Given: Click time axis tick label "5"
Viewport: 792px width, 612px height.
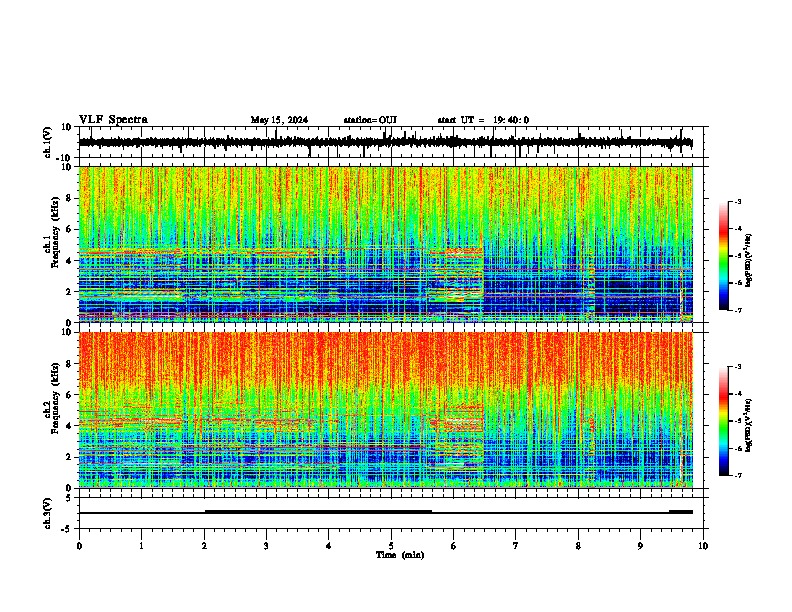Looking at the screenshot, I should pos(391,546).
